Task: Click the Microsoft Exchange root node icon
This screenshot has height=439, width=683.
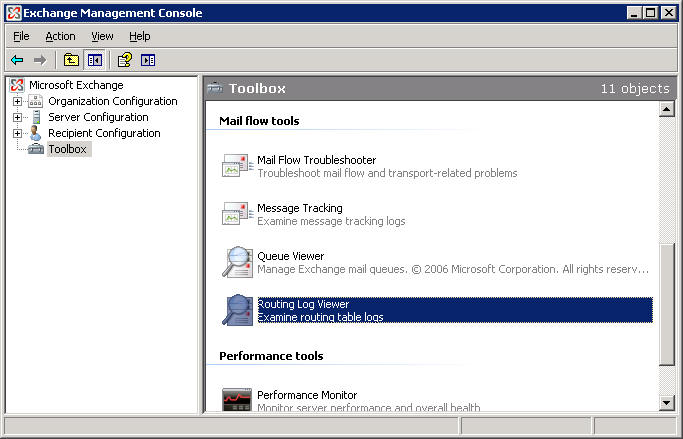Action: (17, 85)
